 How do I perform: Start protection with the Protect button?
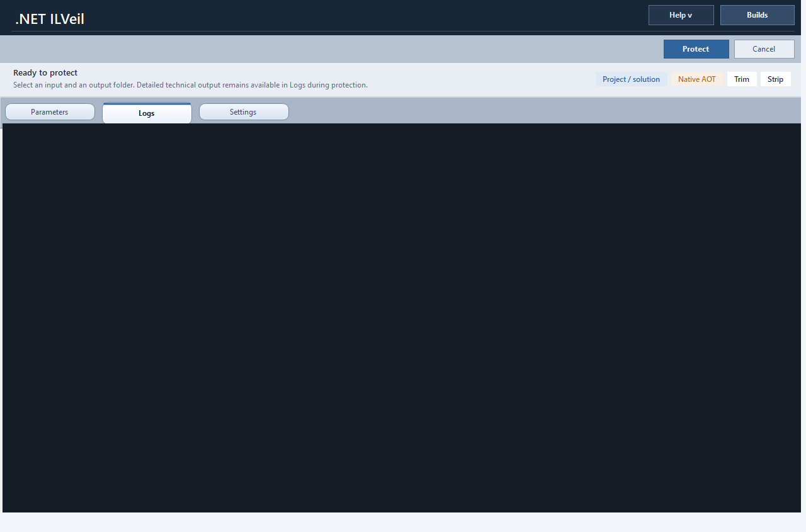point(696,48)
